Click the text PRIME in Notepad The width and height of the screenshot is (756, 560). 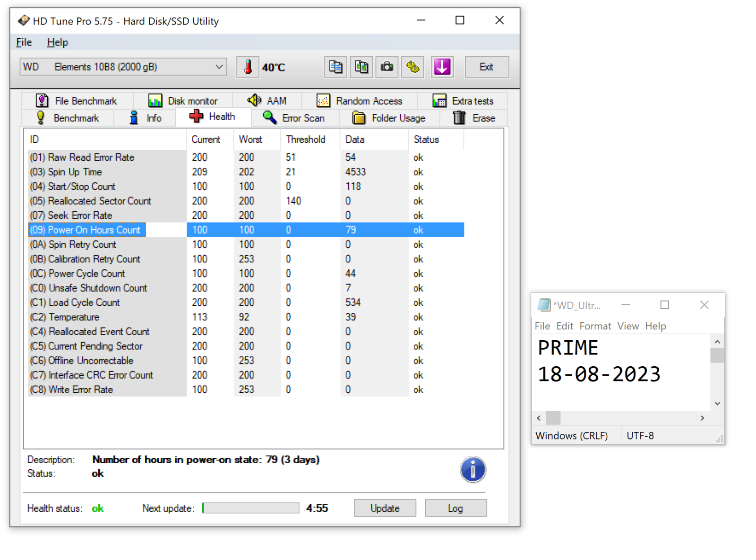(x=568, y=348)
